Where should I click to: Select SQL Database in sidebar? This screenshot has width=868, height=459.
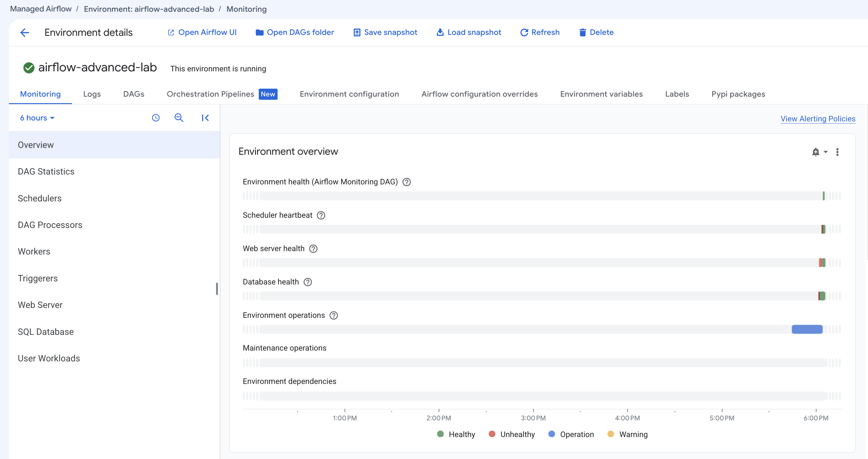click(x=114, y=332)
